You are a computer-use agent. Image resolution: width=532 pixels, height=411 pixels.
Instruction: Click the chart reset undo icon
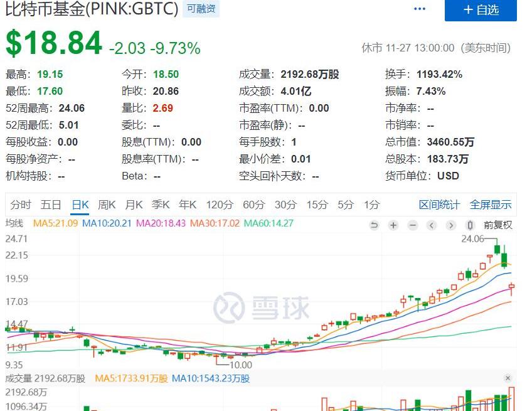click(x=375, y=225)
